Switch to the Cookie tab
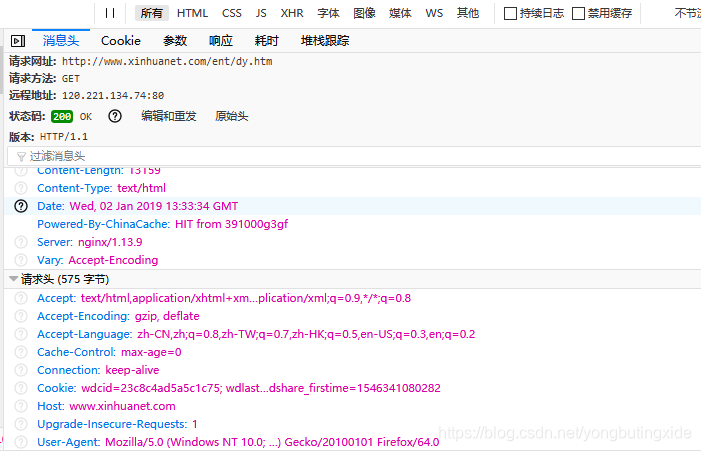The width and height of the screenshot is (701, 451). 121,41
